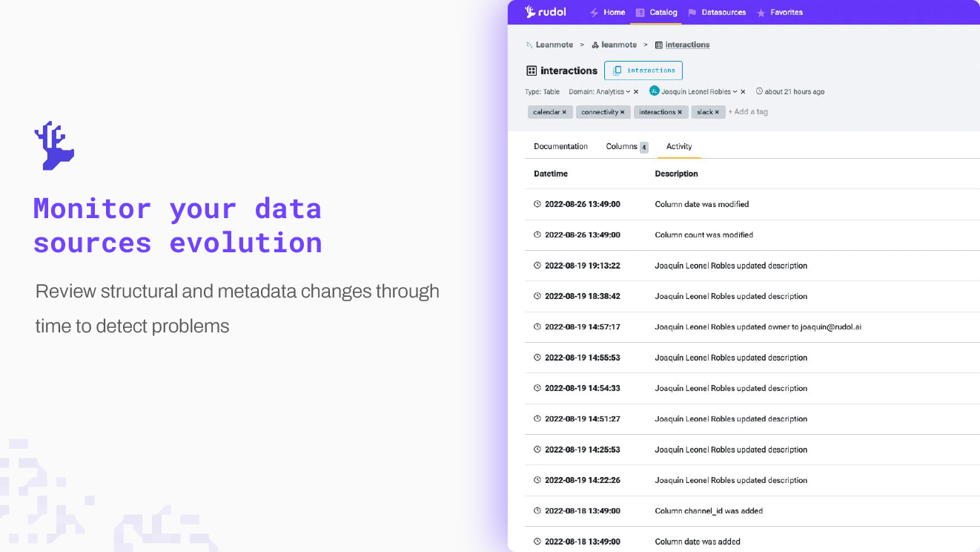
Task: Click the Column date was added description
Action: (x=698, y=542)
